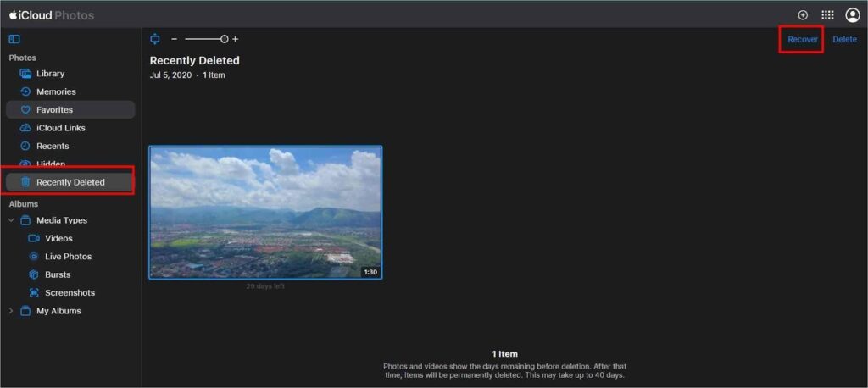Open the account profile icon
Screen dimensions: 868x388
[x=853, y=15]
